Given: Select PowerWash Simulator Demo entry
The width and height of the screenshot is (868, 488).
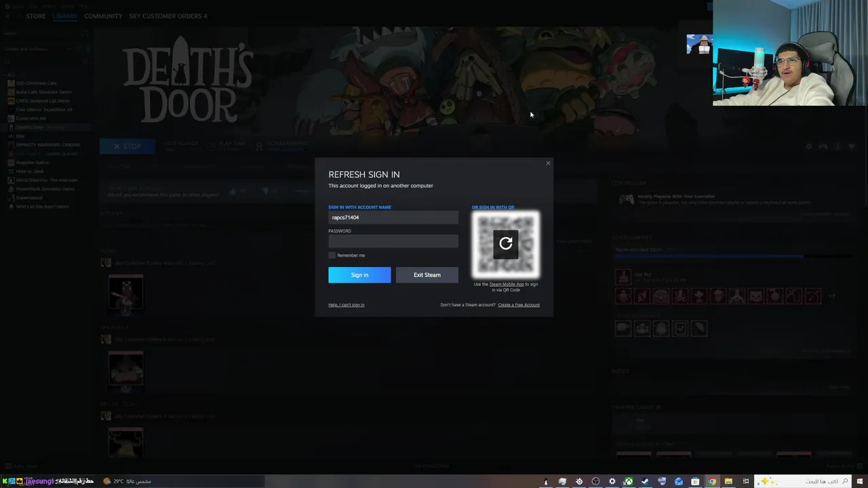Looking at the screenshot, I should click(x=45, y=188).
